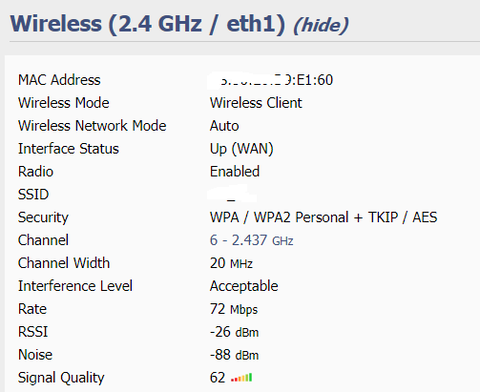Select the Radio Enabled value

coord(235,172)
